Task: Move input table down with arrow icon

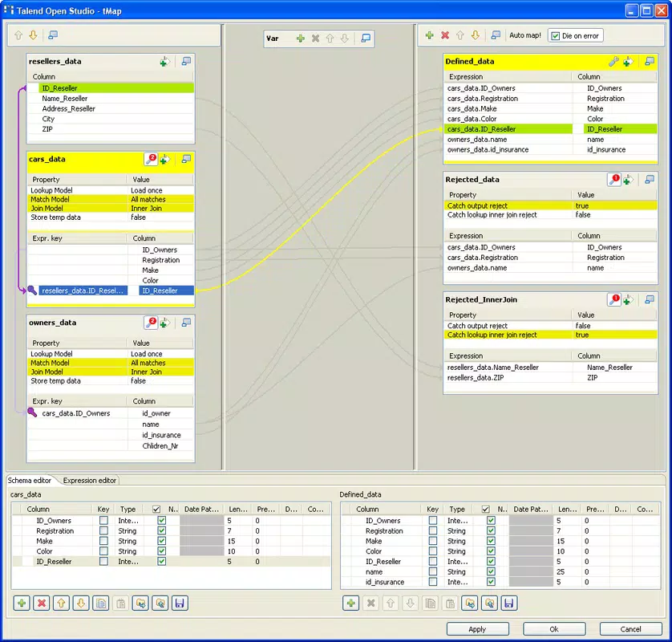Action: click(x=33, y=35)
